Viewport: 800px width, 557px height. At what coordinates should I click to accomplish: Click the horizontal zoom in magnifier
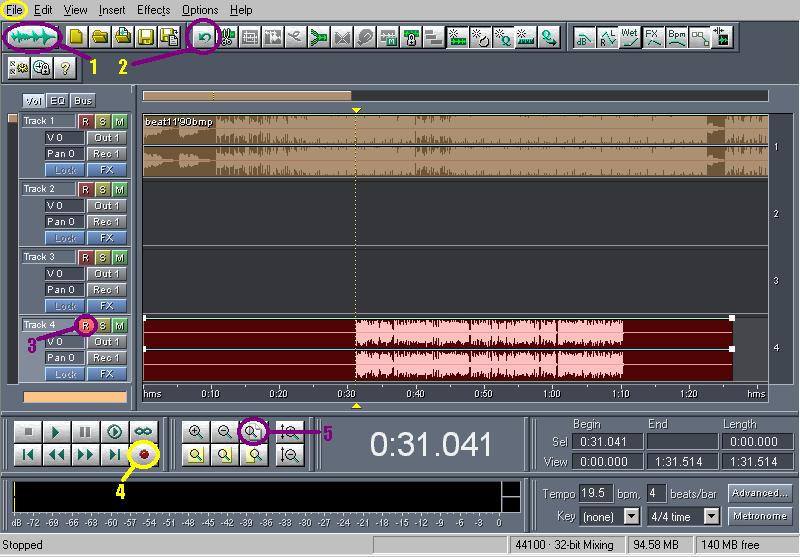(196, 432)
